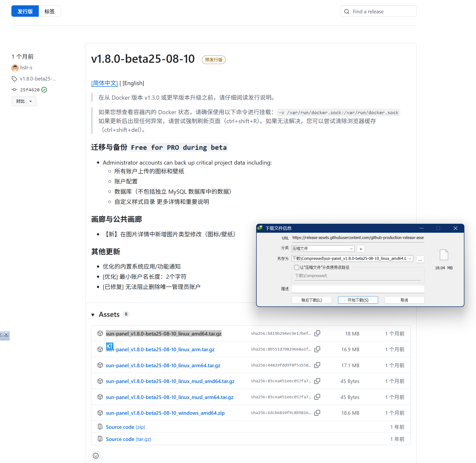Click the emoji reaction smiley icon
This screenshot has width=476, height=463.
96,455
